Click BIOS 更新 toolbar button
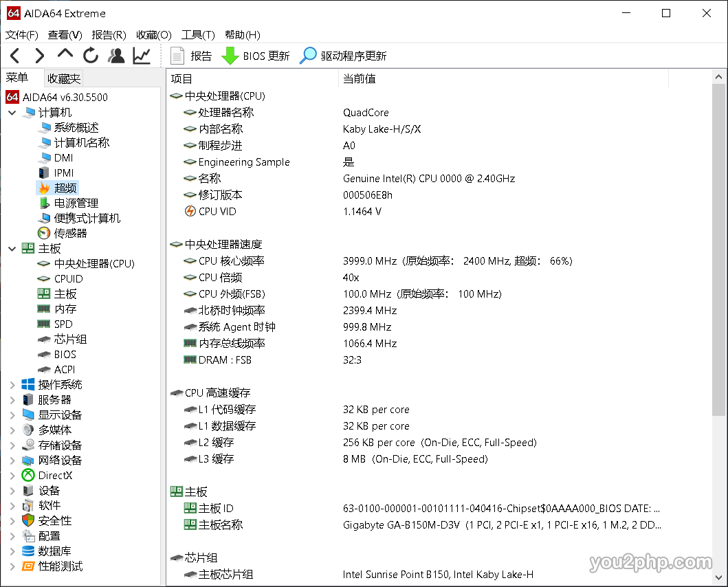 [255, 56]
